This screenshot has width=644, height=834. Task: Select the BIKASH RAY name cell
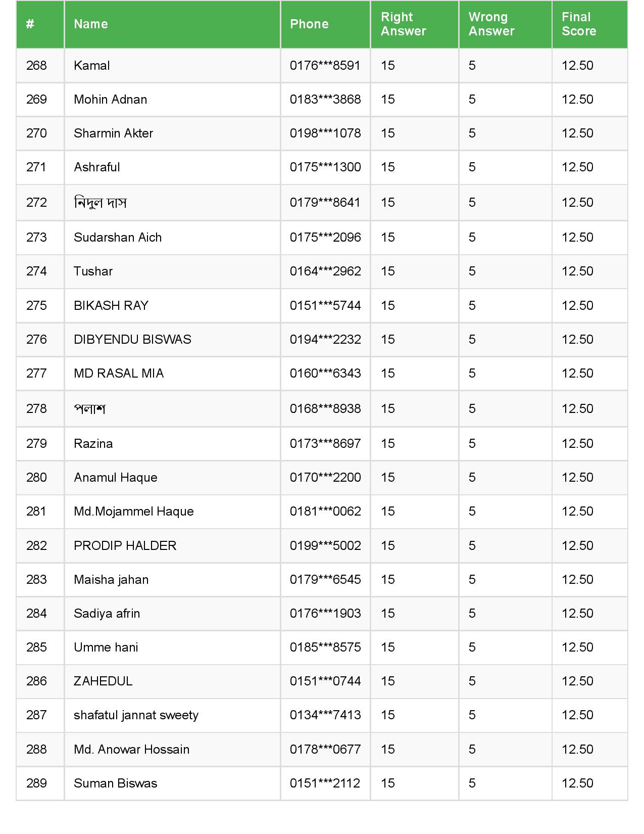point(111,306)
